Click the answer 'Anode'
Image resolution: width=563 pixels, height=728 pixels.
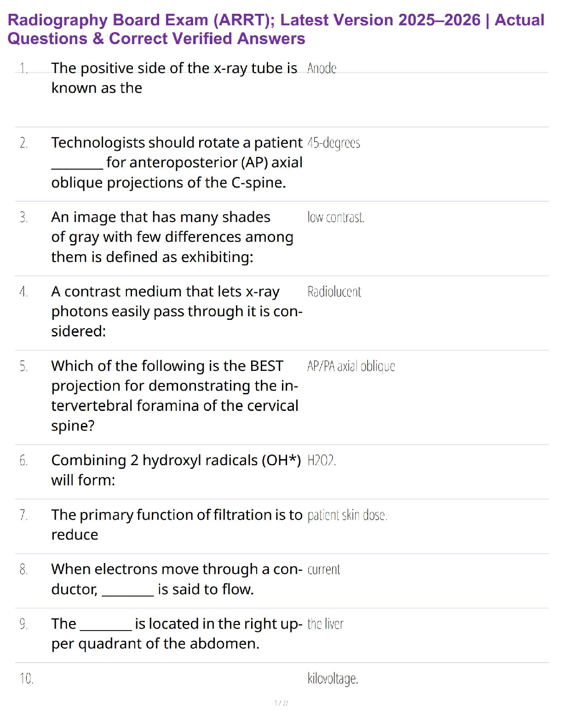point(322,68)
